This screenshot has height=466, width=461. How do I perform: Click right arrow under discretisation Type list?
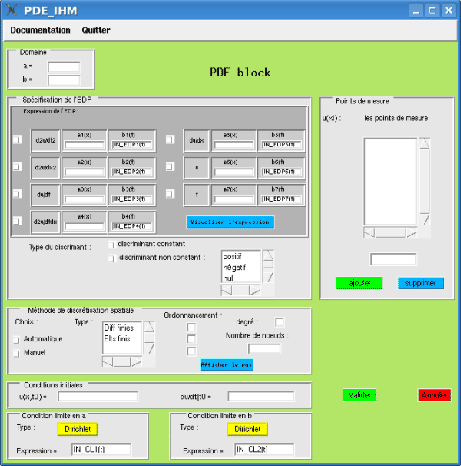(136, 362)
